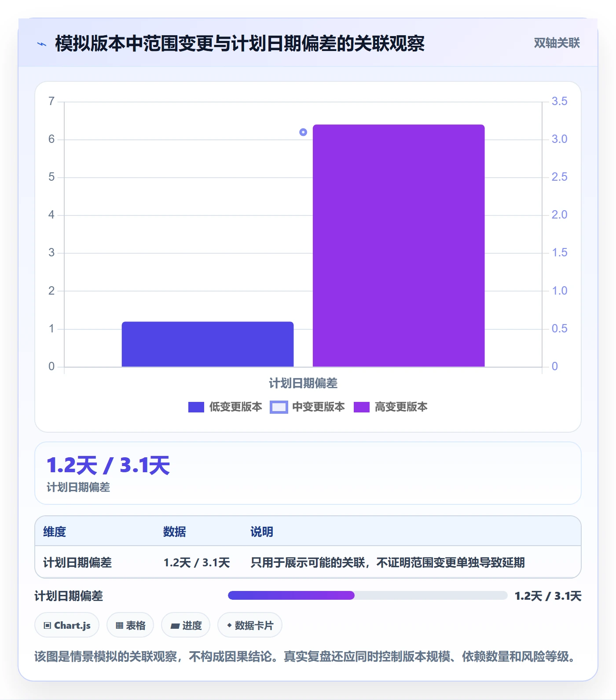This screenshot has height=700, width=616.
Task: Click the right axis tick label 3.5
Action: [x=560, y=102]
